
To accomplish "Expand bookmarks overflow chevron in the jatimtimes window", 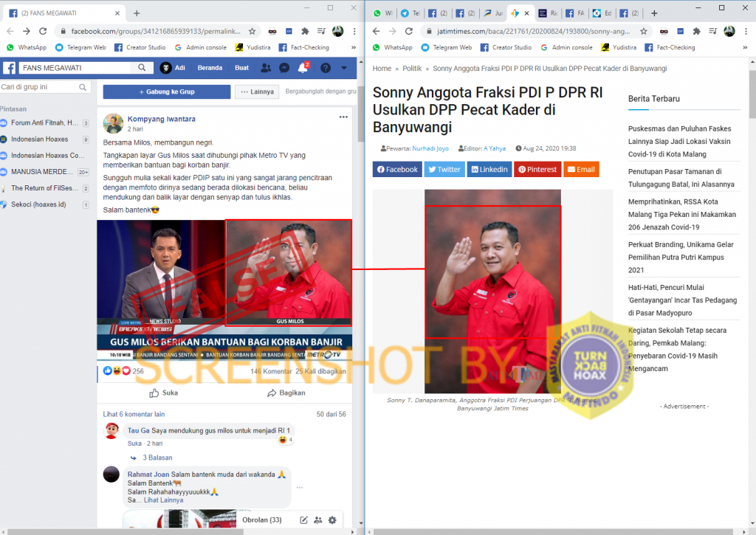I will click(x=745, y=48).
